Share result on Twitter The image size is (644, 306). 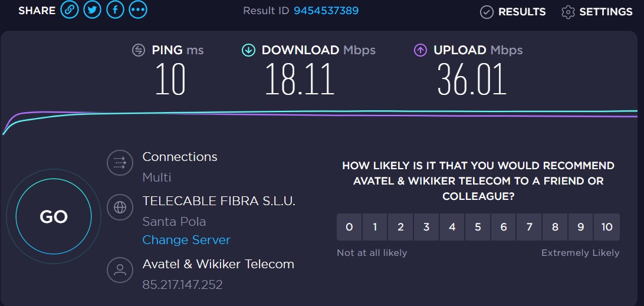click(93, 10)
